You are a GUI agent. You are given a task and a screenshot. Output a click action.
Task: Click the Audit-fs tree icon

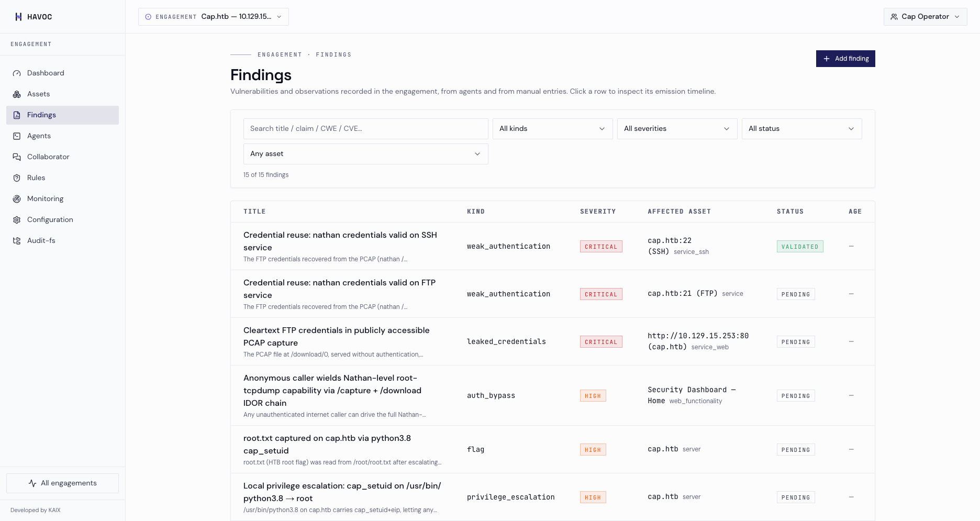(x=17, y=241)
